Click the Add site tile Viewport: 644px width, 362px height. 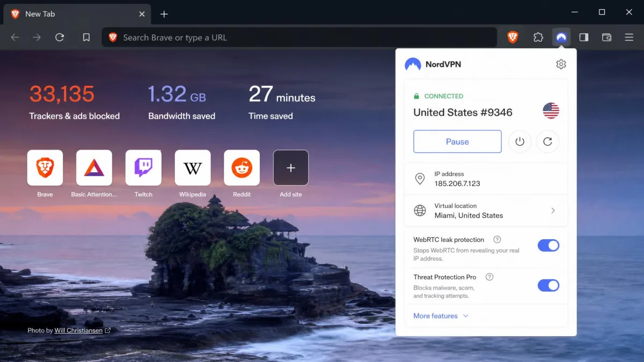click(291, 168)
